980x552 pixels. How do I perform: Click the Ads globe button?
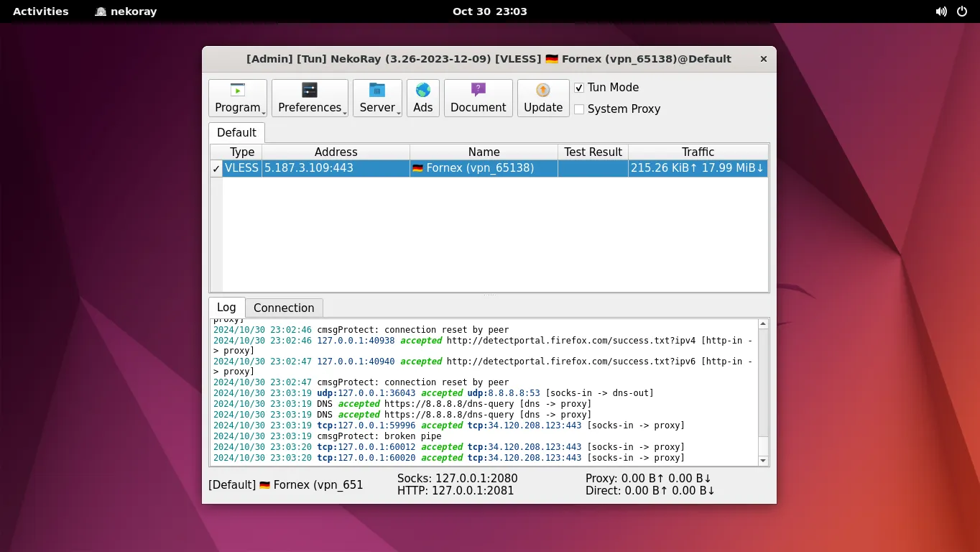pos(423,98)
